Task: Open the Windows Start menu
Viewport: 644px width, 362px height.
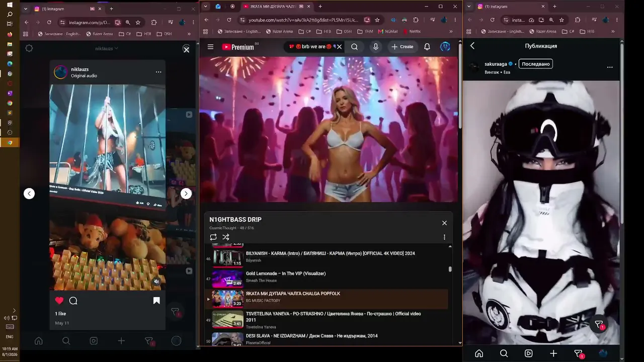Action: click(10, 5)
